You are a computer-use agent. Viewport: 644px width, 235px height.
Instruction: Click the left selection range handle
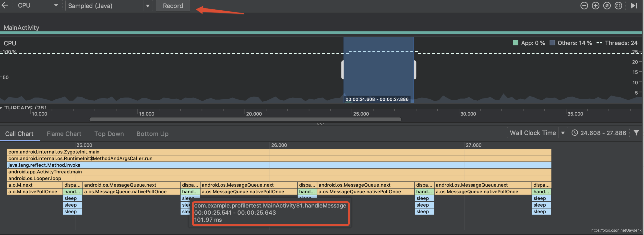pos(343,70)
